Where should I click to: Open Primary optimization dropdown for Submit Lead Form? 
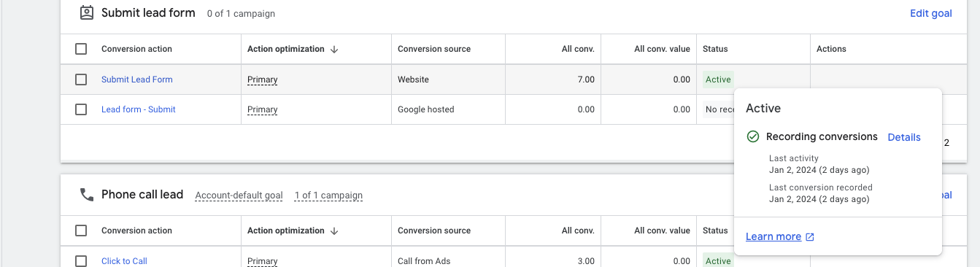263,80
